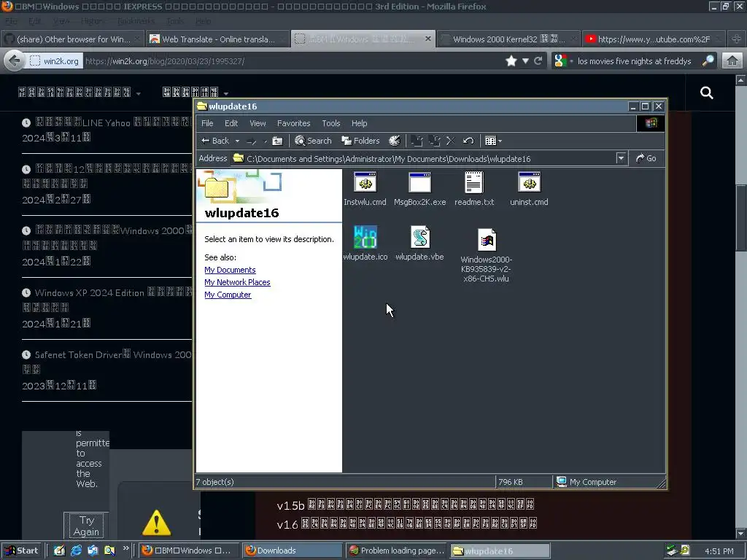Switch to Downloads taskbar button

point(292,551)
